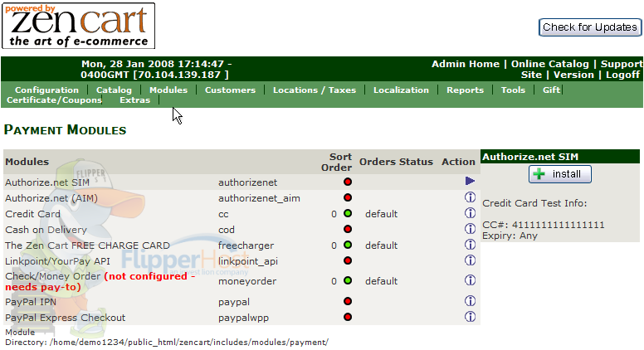The width and height of the screenshot is (644, 350).
Task: Click the Check for Updates button
Action: [590, 27]
